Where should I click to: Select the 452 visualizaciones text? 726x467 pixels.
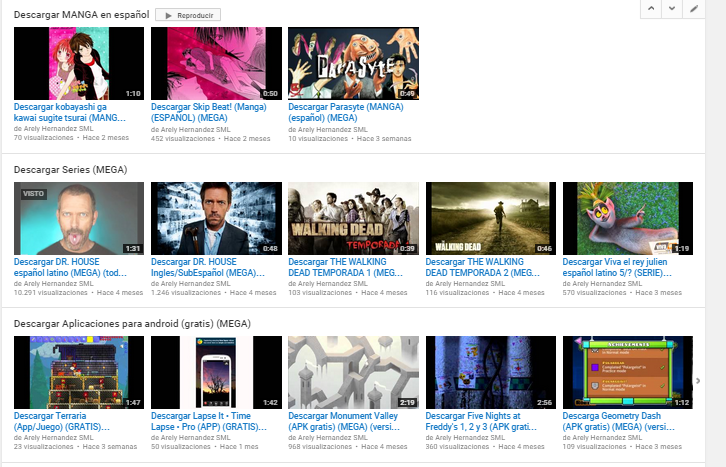point(183,138)
